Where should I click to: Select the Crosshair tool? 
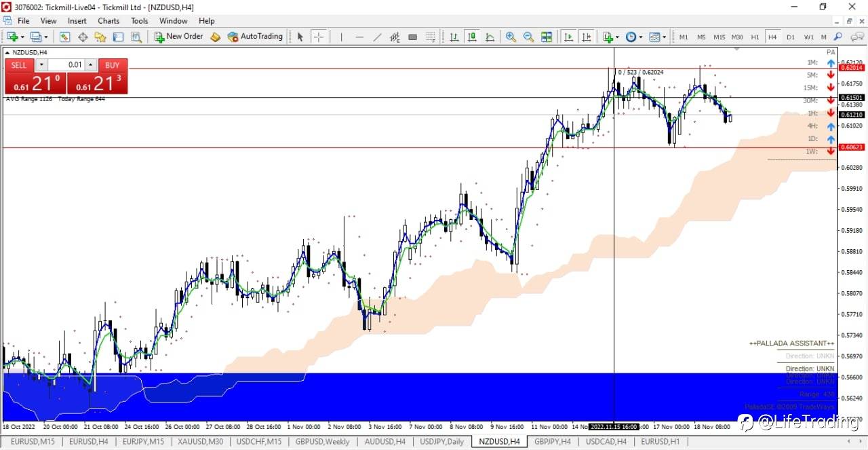click(x=318, y=37)
